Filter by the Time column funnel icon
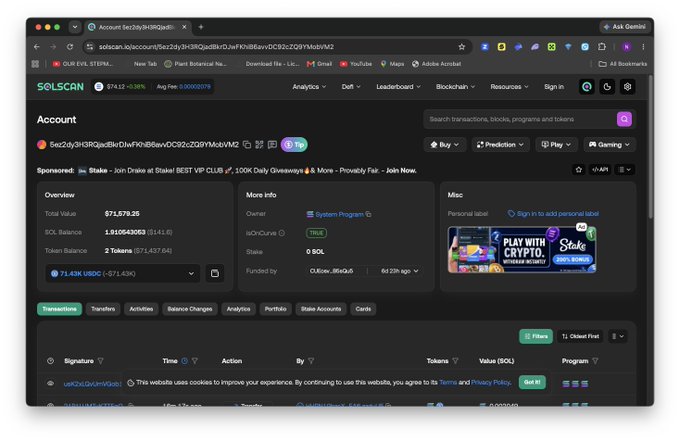Viewport: 680px width, 441px height. tap(195, 361)
